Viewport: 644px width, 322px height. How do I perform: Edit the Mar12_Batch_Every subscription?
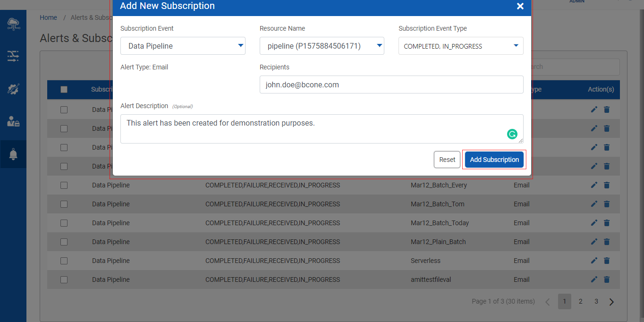click(594, 185)
